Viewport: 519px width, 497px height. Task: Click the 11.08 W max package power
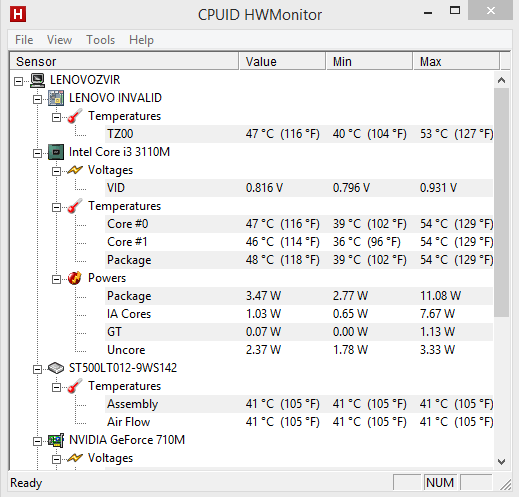pos(440,296)
